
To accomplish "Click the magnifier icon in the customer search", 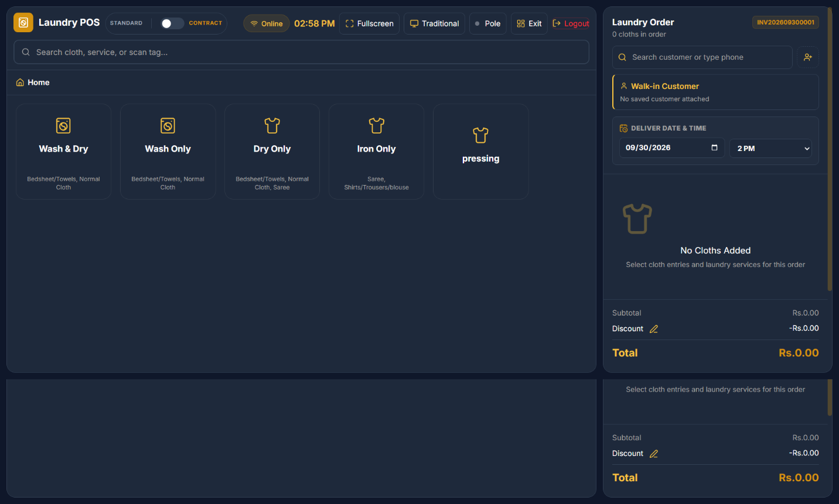I will tap(622, 57).
